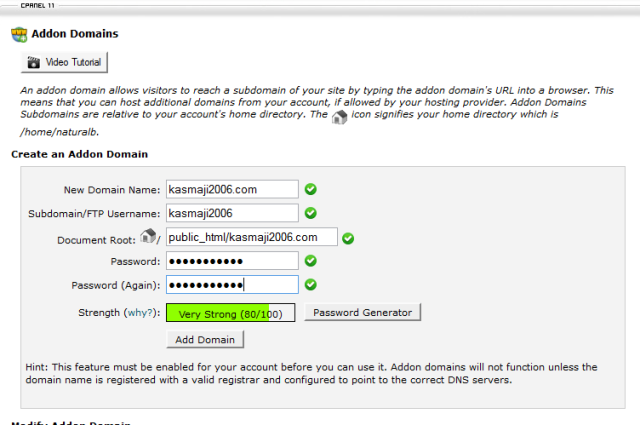
Task: Click the '/home/naturalb.' path text
Action: [x=60, y=132]
